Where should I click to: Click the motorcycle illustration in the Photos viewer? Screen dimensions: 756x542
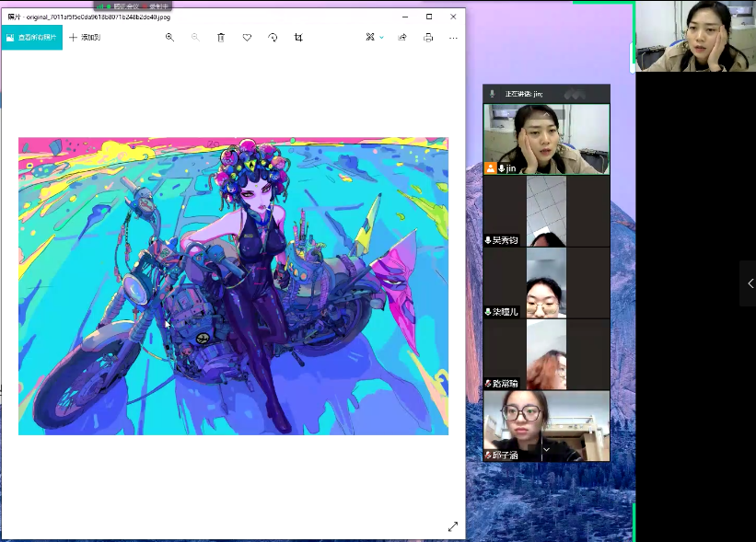(x=233, y=286)
